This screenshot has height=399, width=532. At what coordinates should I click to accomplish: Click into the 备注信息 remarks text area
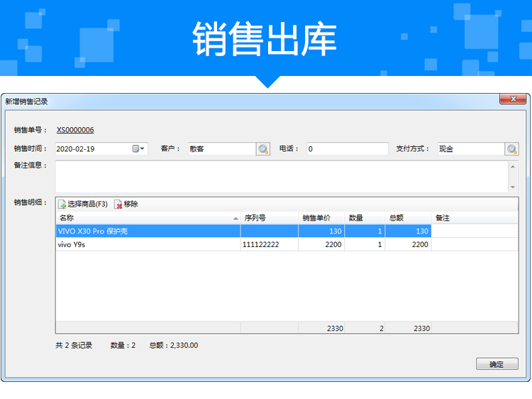[x=282, y=177]
